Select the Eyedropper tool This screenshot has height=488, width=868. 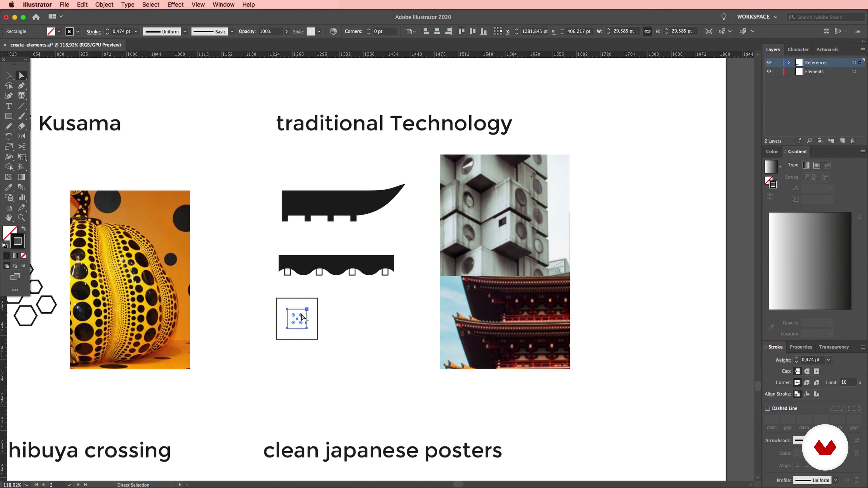click(9, 187)
